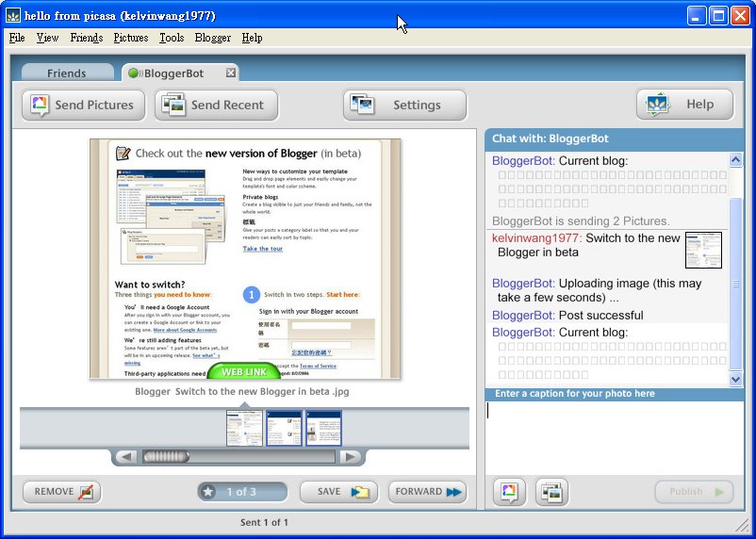Select the third thumbnail in the filmstrip

[x=323, y=428]
